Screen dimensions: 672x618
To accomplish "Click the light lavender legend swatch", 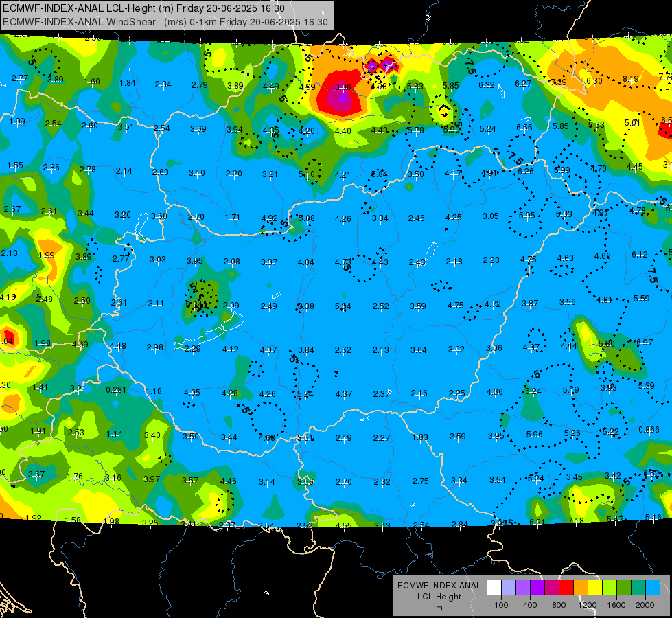I will click(x=509, y=588).
